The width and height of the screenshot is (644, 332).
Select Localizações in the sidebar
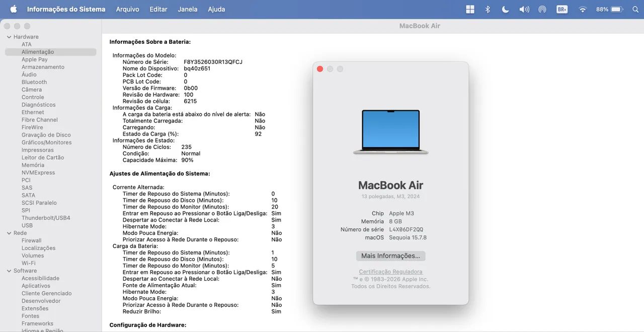39,248
